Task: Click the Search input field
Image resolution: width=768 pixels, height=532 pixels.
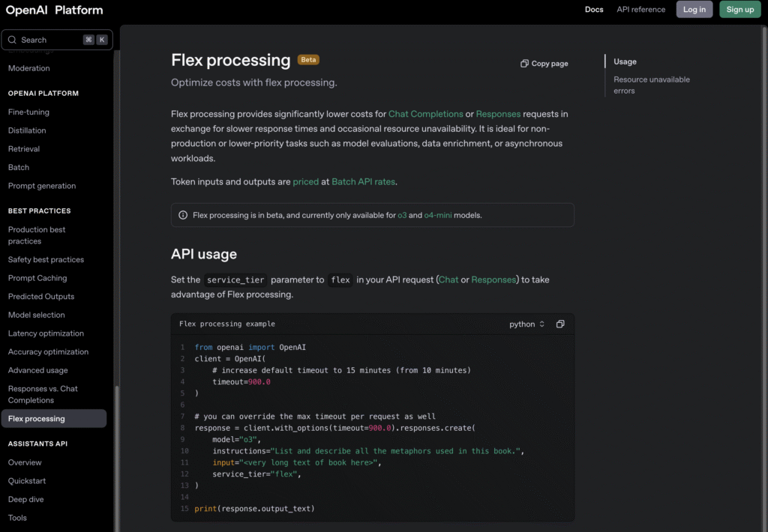Action: pyautogui.click(x=57, y=40)
